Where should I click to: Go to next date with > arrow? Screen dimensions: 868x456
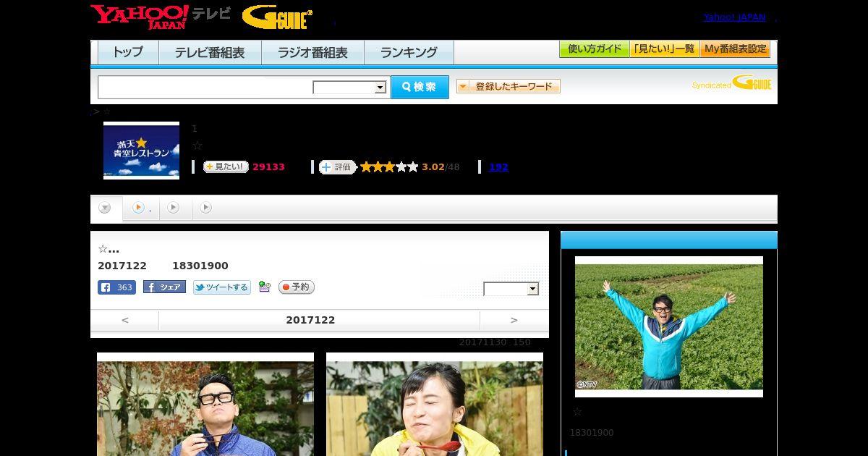point(514,320)
